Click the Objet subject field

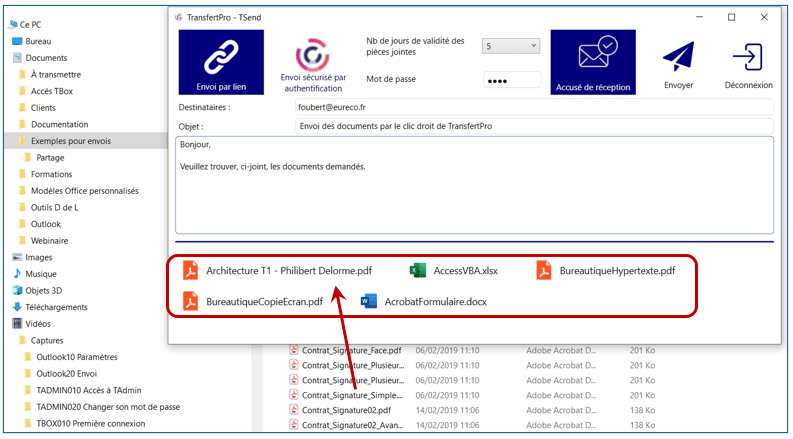tap(533, 126)
